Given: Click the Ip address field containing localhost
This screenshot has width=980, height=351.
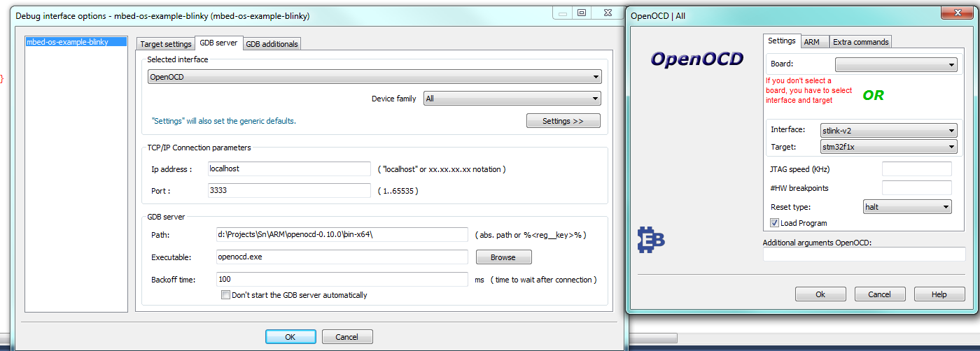Looking at the screenshot, I should [289, 169].
